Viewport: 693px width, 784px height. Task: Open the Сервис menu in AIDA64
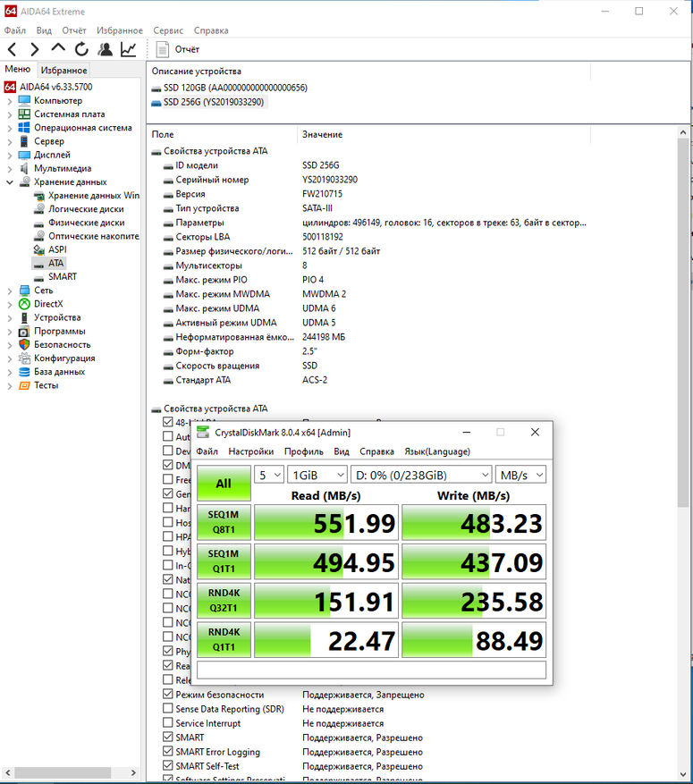(168, 30)
